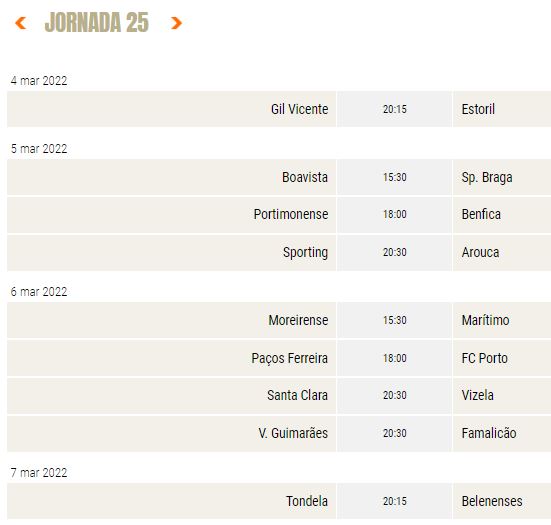551x525 pixels.
Task: Click 20:30 time of Santa Clara match
Action: point(395,395)
